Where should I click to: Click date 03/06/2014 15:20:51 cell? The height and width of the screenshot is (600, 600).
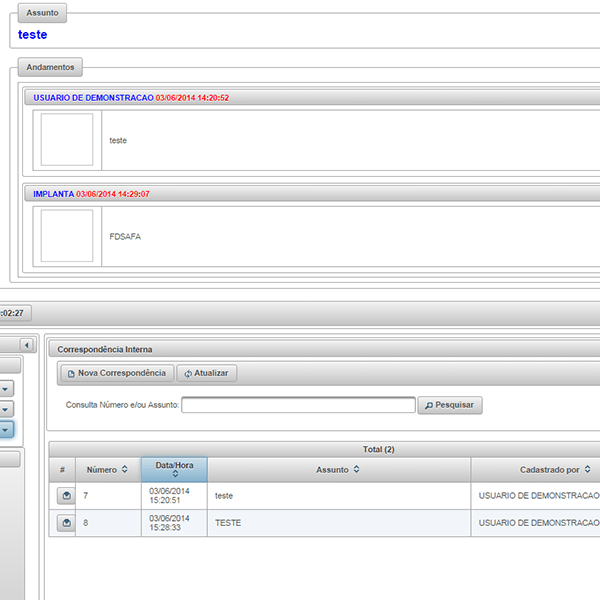pyautogui.click(x=174, y=496)
